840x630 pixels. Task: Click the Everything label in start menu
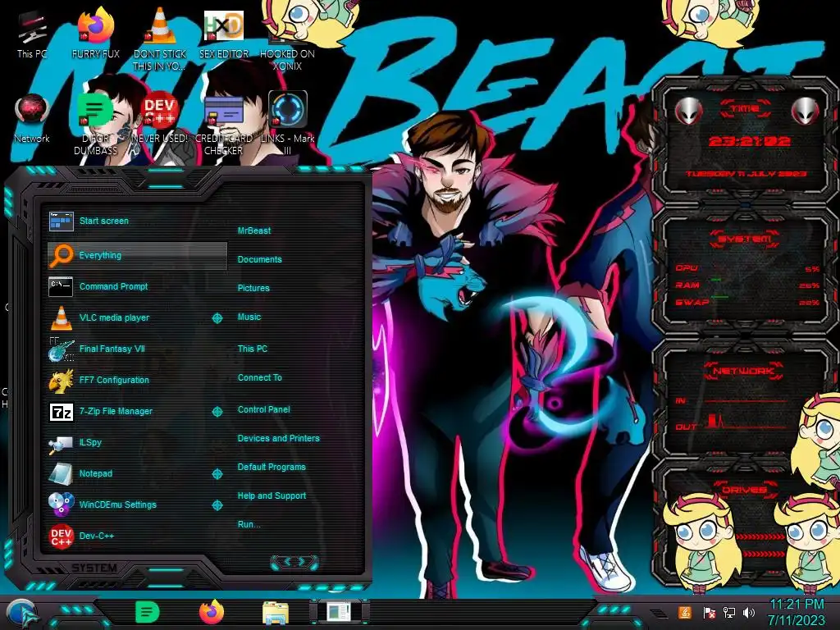[100, 256]
